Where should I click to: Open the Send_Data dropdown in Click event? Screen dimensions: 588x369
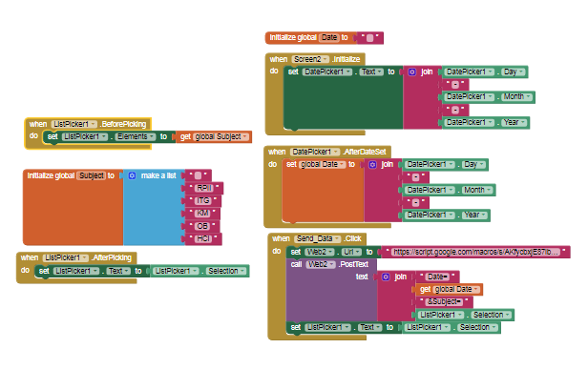(317, 238)
